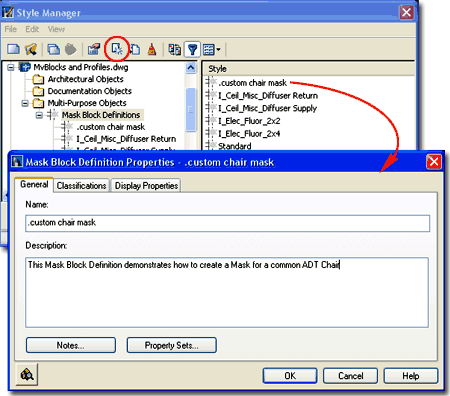Click the tree pane scroll up arrow
This screenshot has width=450, height=396.
click(191, 68)
